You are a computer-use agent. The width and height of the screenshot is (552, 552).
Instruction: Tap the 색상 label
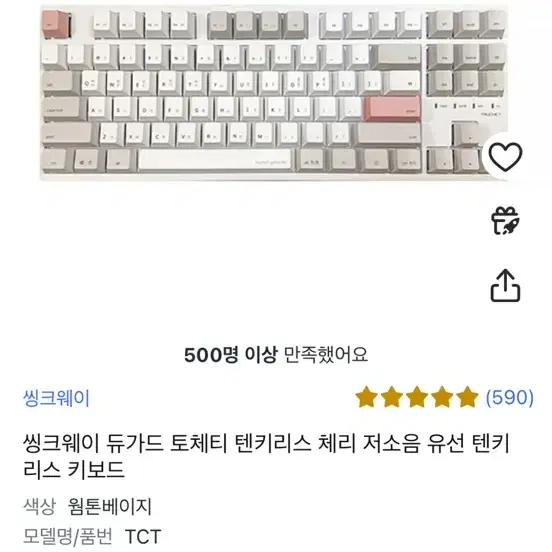39,506
